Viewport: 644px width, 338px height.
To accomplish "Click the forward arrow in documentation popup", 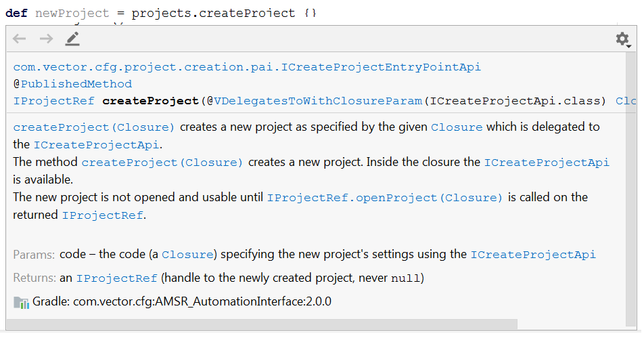I will [x=47, y=39].
